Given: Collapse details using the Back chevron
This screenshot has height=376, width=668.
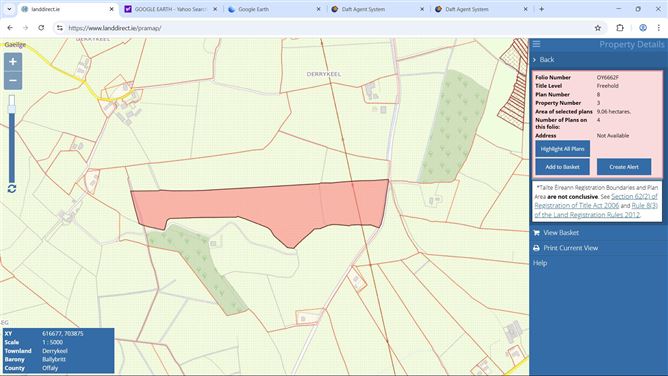Looking at the screenshot, I should click(x=534, y=60).
